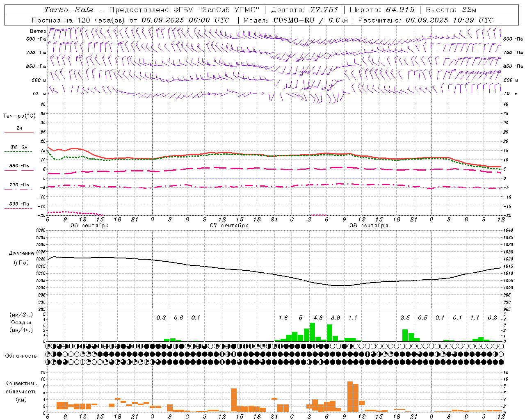Click the 'Высота: 22м' header field

(x=451, y=10)
